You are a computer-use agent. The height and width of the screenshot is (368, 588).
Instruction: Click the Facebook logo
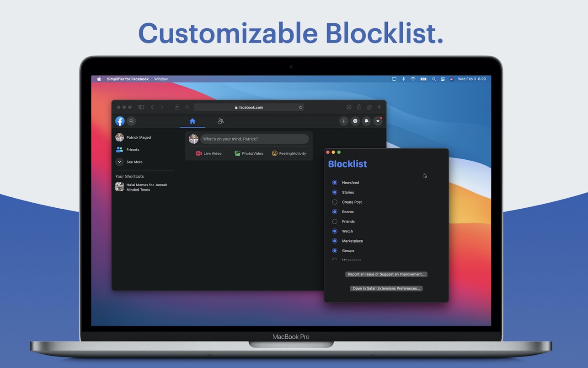pos(120,121)
